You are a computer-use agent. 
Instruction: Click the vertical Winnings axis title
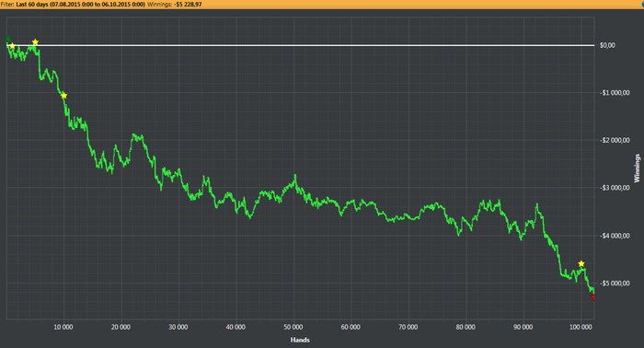pyautogui.click(x=637, y=168)
